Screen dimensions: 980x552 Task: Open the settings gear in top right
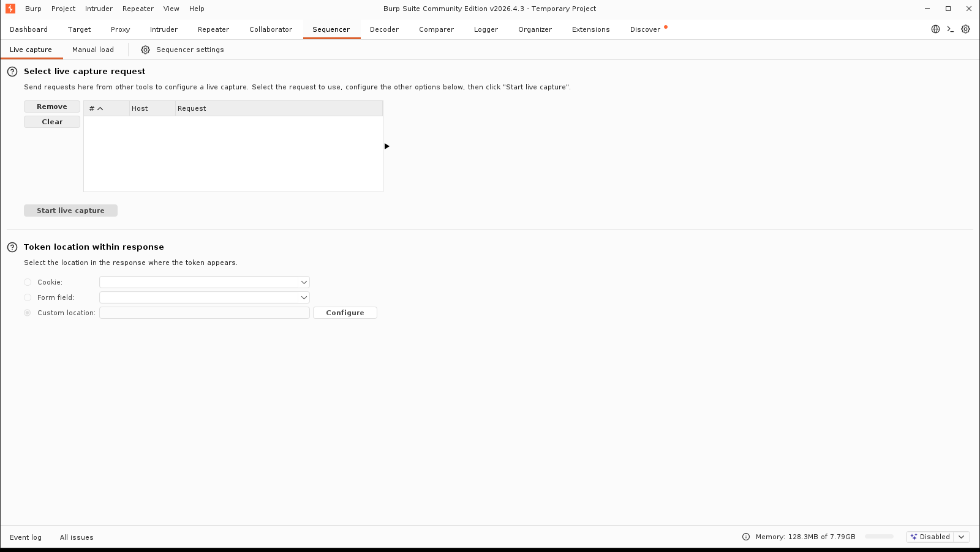point(966,29)
